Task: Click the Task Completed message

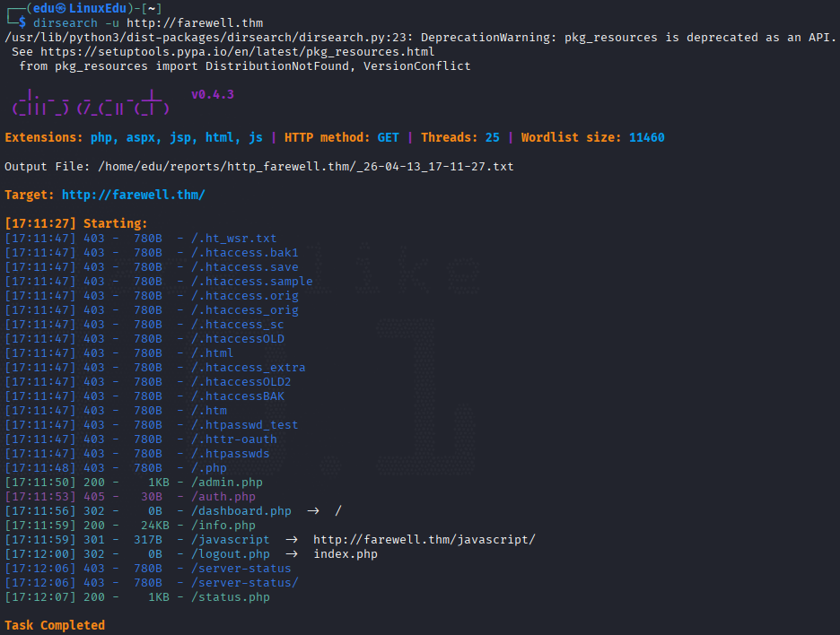Action: [x=55, y=625]
